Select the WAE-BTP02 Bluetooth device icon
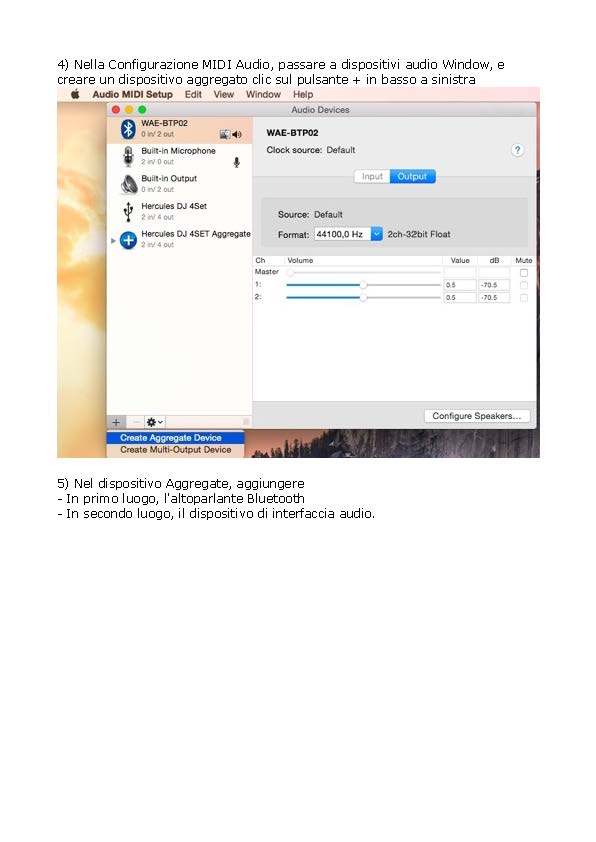Screen dimensions: 596x842 128,129
